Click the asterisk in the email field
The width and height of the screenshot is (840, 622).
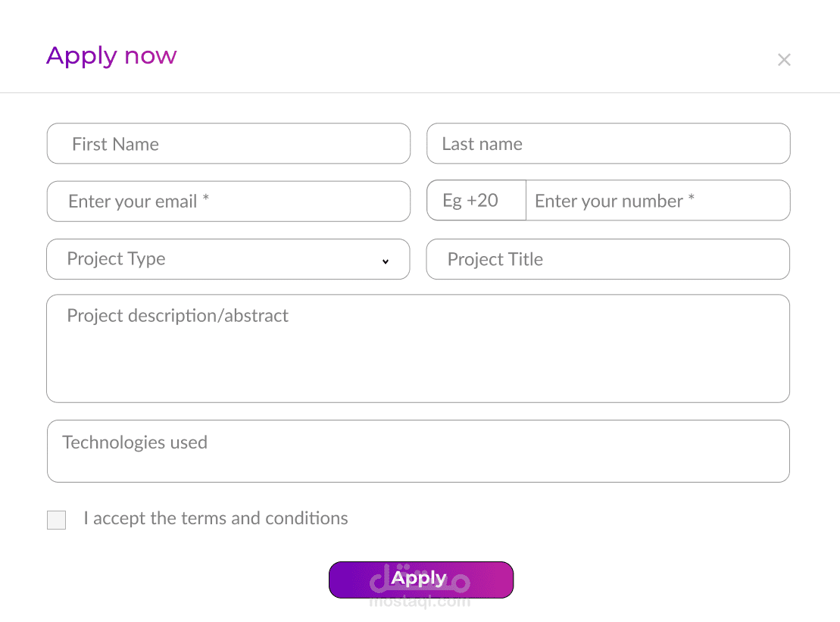click(x=206, y=199)
